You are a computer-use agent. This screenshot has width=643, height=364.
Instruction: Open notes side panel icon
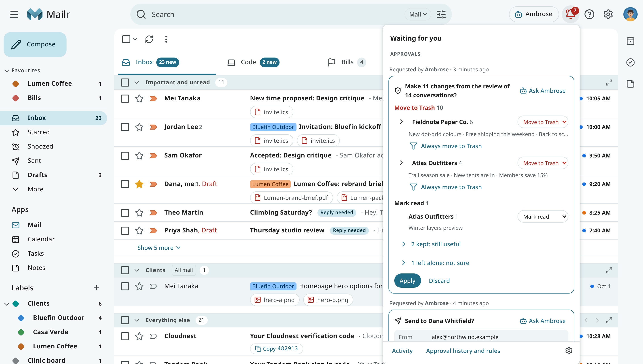[630, 84]
